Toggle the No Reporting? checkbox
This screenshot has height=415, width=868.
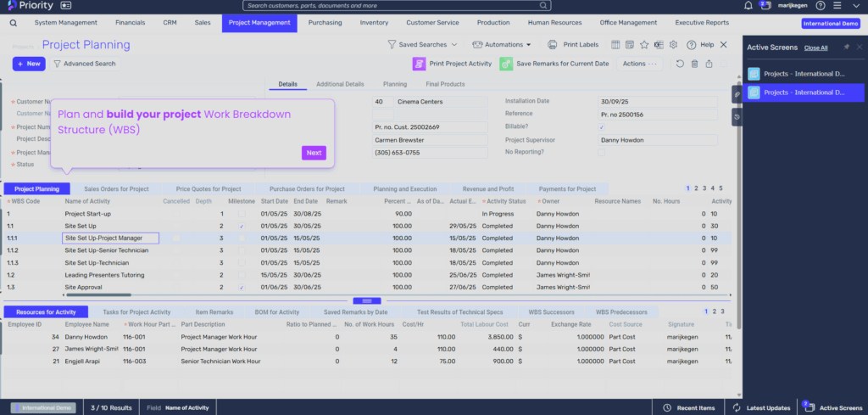[602, 153]
